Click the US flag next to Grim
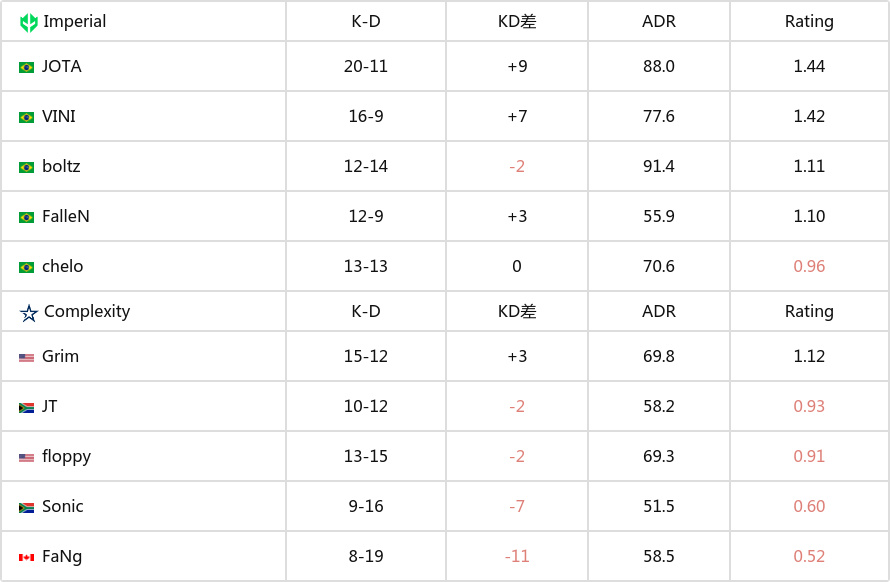The height and width of the screenshot is (582, 890). (x=26, y=358)
